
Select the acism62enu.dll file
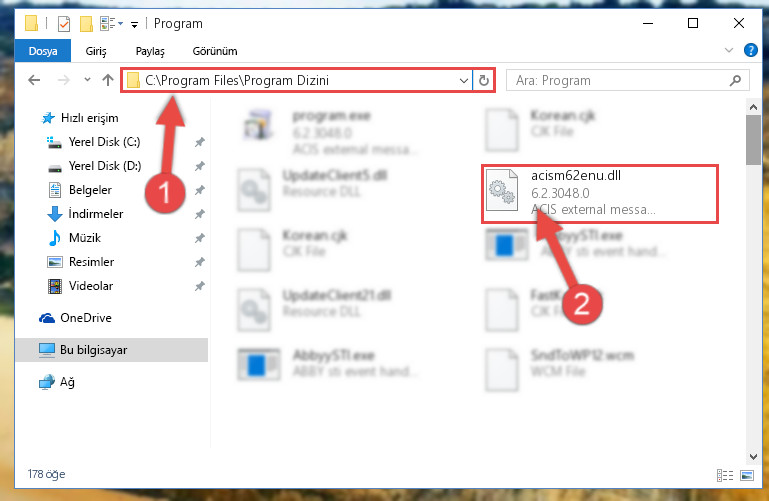pos(600,194)
